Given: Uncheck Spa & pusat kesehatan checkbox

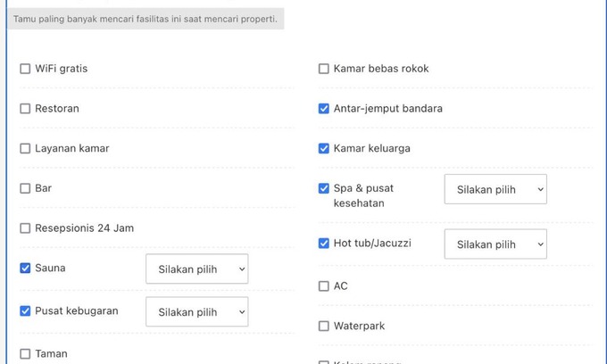Looking at the screenshot, I should (x=324, y=188).
